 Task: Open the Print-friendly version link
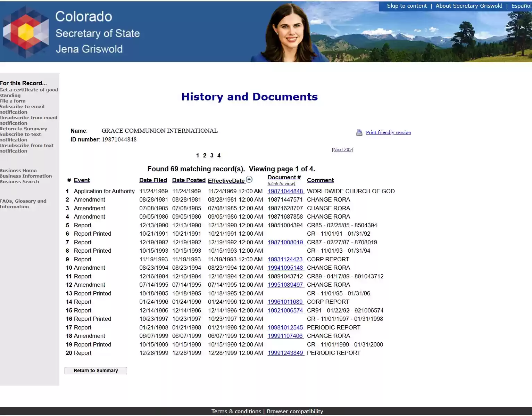point(388,132)
